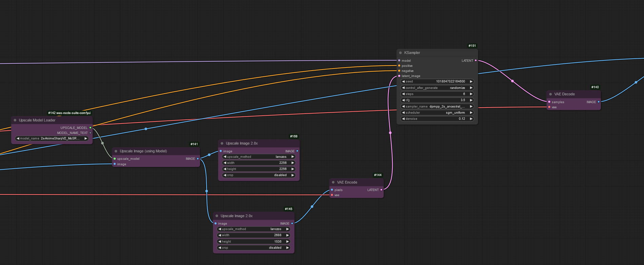Toggle collapse dot on Upscale Image 2.0x #168
Screen dimensions: 644x265
(x=222, y=143)
